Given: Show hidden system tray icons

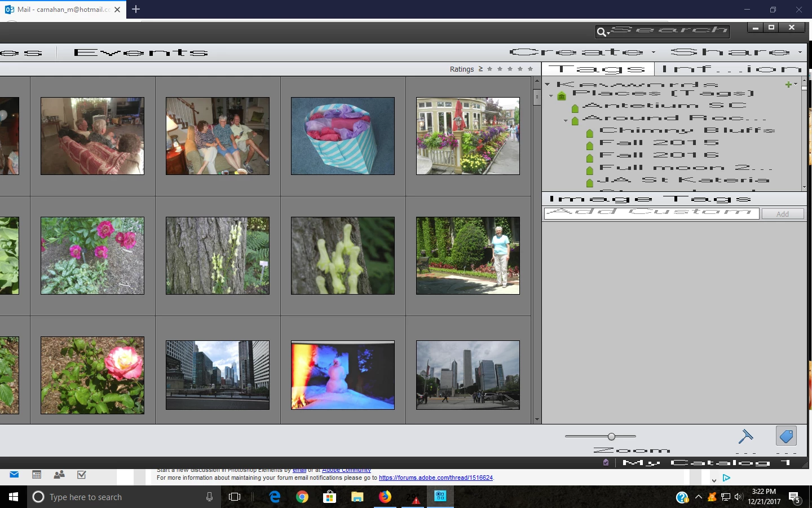Looking at the screenshot, I should (x=699, y=497).
